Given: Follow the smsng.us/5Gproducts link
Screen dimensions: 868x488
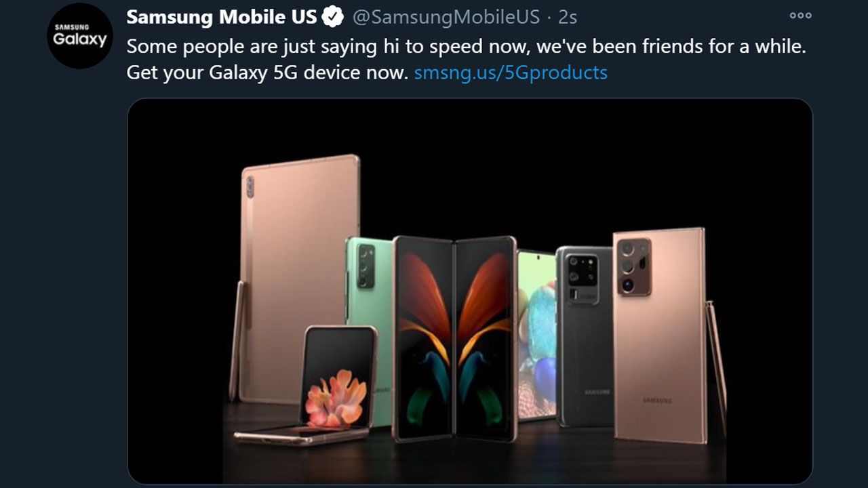Looking at the screenshot, I should pos(511,73).
